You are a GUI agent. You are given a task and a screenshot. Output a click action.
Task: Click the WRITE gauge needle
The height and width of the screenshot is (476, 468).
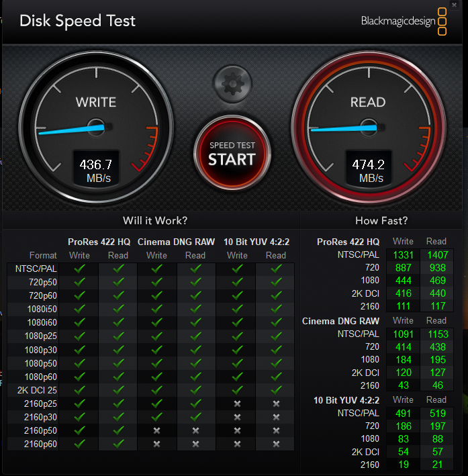(72, 128)
